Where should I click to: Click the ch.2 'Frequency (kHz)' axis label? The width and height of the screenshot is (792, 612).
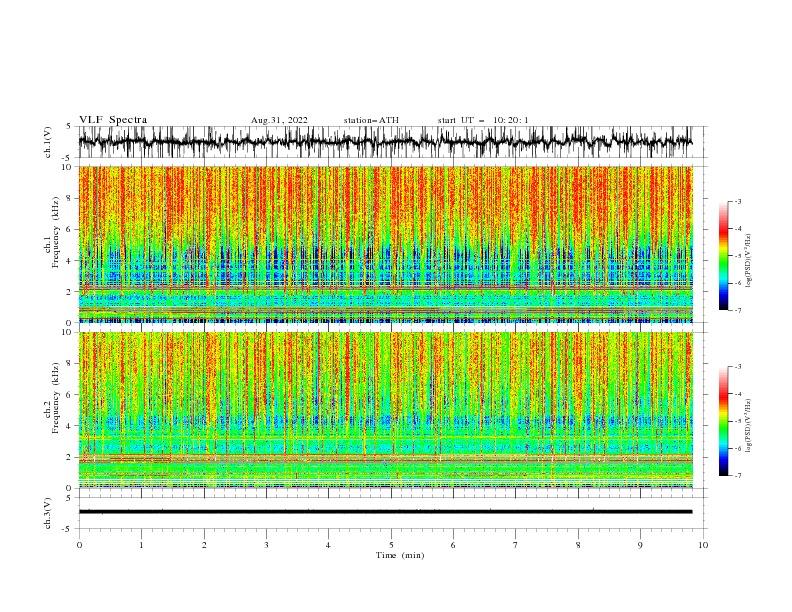pos(56,397)
